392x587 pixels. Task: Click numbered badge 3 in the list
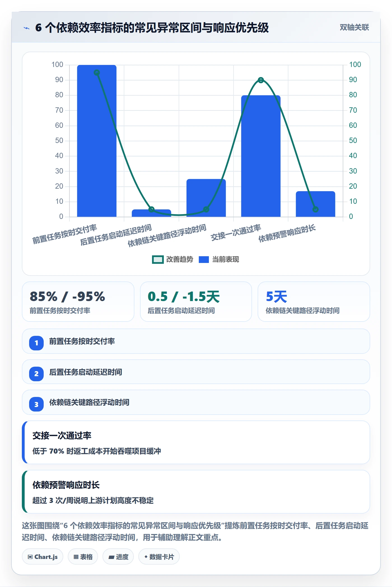(36, 405)
